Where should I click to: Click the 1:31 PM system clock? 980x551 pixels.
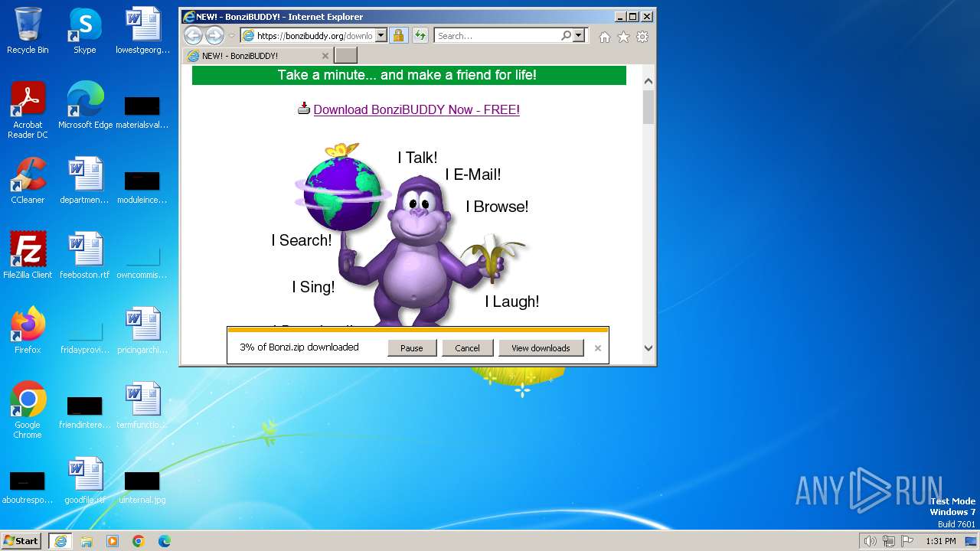[x=940, y=541]
